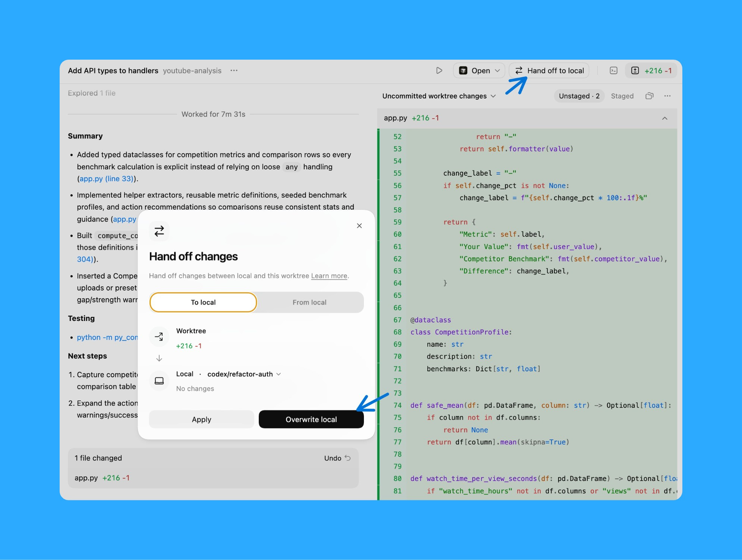Screen dimensions: 742x560
Task: Select the To local segment
Action: (203, 302)
